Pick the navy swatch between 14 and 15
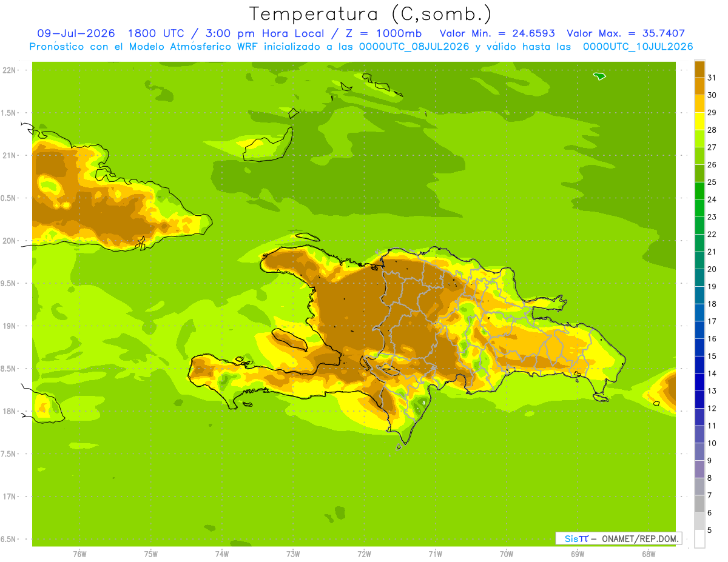 coord(699,365)
